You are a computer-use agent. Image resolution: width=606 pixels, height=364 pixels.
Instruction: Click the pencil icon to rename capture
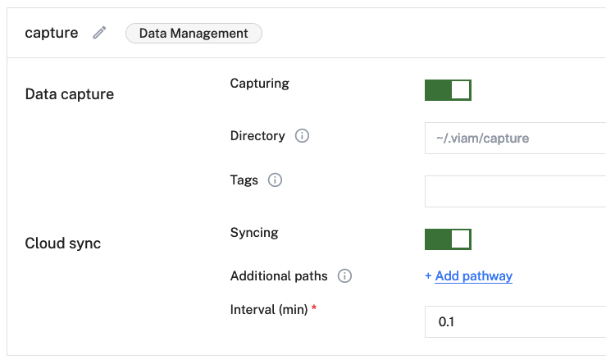(x=100, y=33)
